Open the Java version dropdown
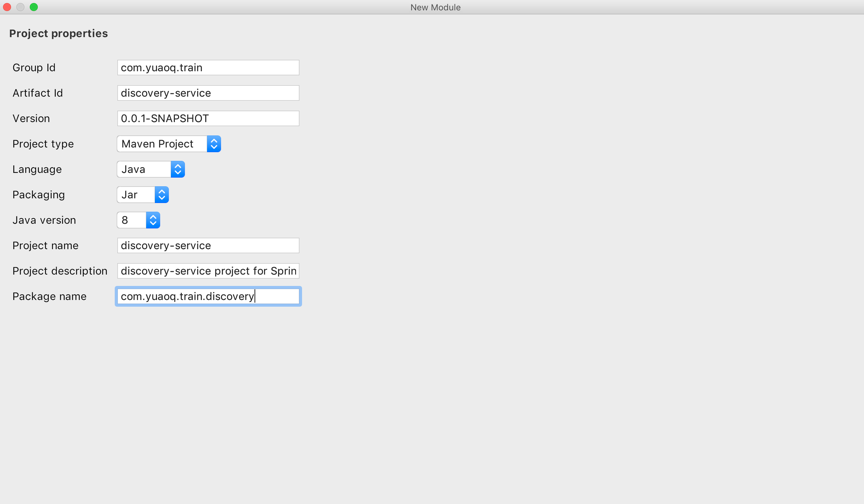 click(x=138, y=220)
